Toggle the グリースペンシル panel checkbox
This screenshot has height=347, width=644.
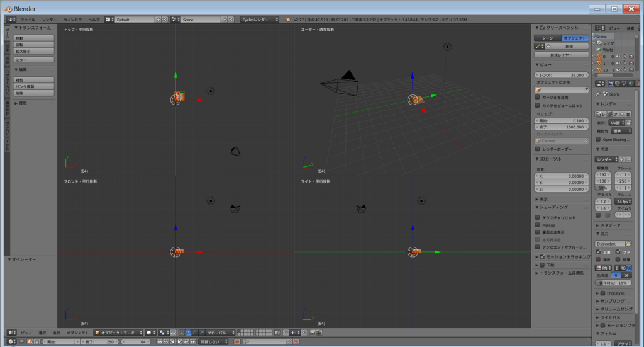(x=542, y=28)
